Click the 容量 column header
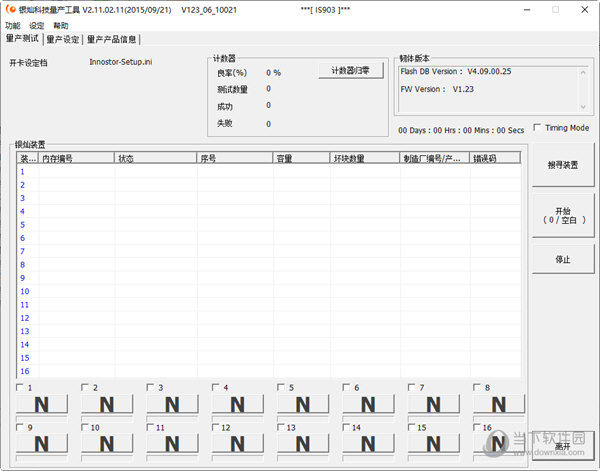This screenshot has width=600, height=471. [301, 158]
